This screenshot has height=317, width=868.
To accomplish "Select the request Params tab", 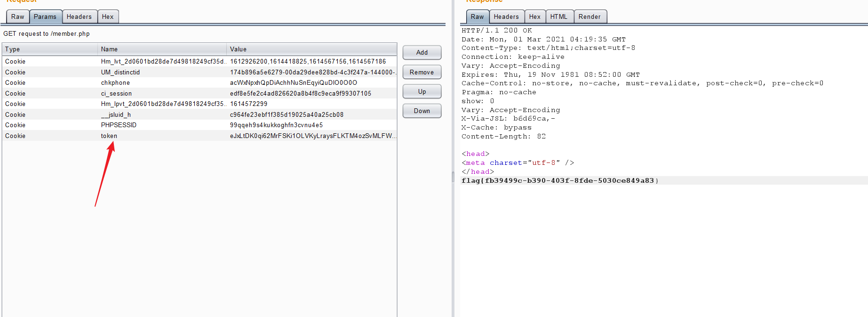I will tap(45, 17).
